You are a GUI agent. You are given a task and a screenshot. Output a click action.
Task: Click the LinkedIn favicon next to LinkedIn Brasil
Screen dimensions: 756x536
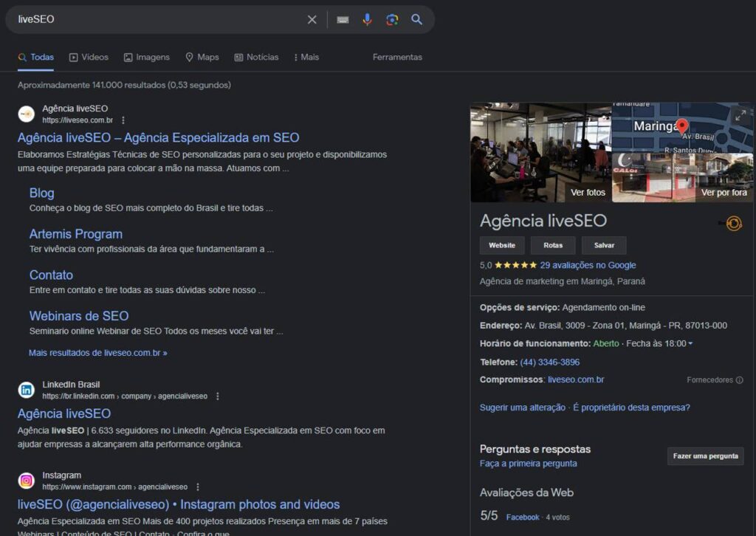click(x=27, y=390)
